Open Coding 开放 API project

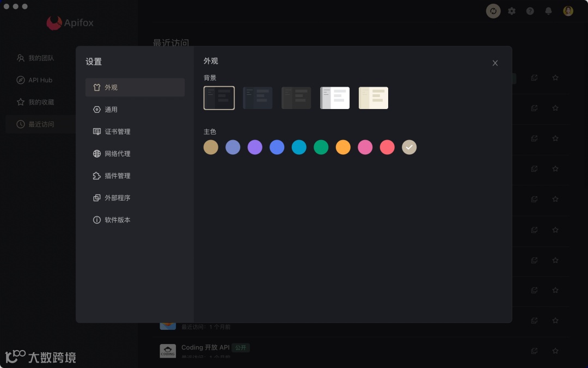point(205,347)
